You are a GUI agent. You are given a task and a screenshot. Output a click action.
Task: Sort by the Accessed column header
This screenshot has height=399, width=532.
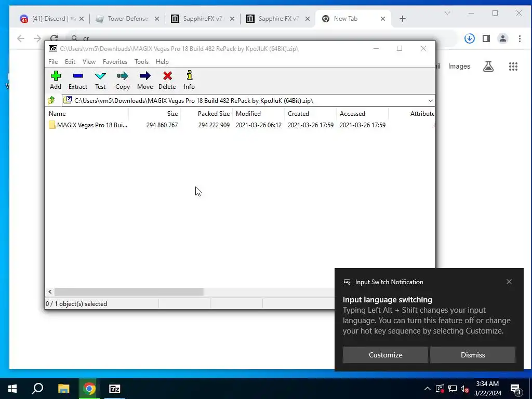tap(363, 114)
